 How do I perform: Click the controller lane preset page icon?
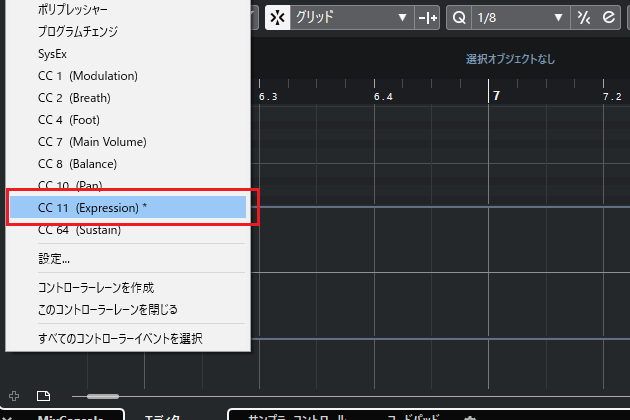[43, 396]
